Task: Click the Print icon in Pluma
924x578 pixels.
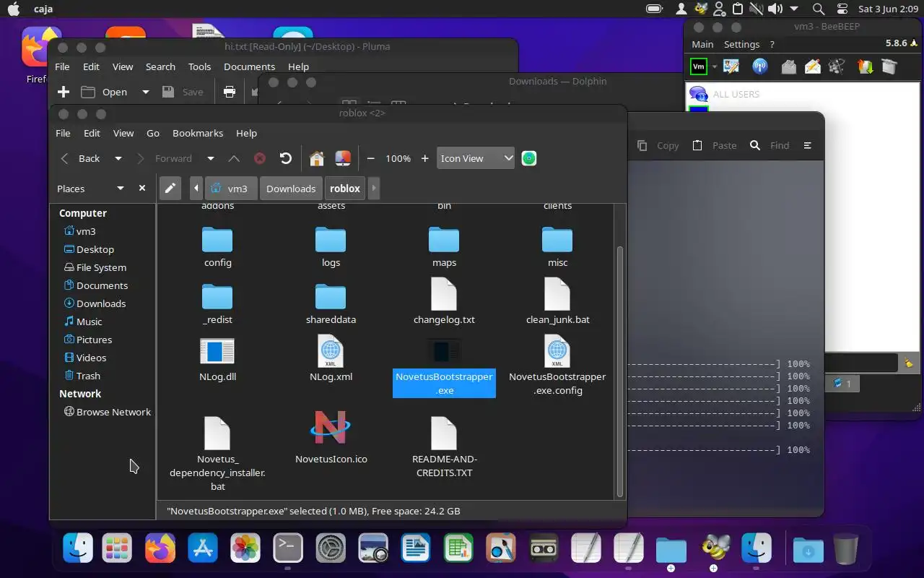Action: tap(230, 92)
